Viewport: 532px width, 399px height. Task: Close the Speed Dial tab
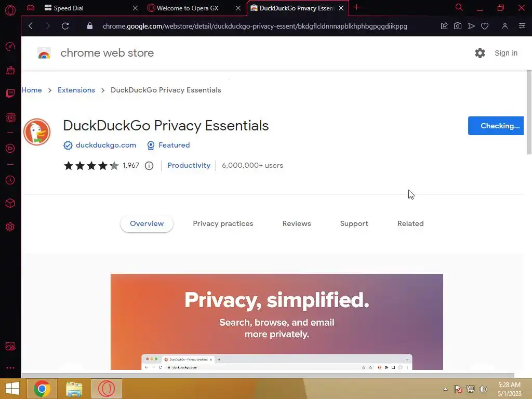[136, 8]
